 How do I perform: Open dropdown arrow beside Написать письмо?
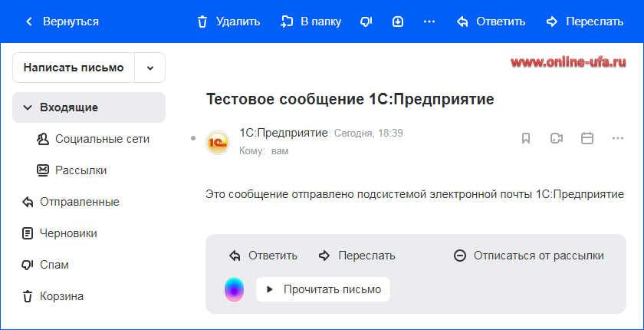150,68
